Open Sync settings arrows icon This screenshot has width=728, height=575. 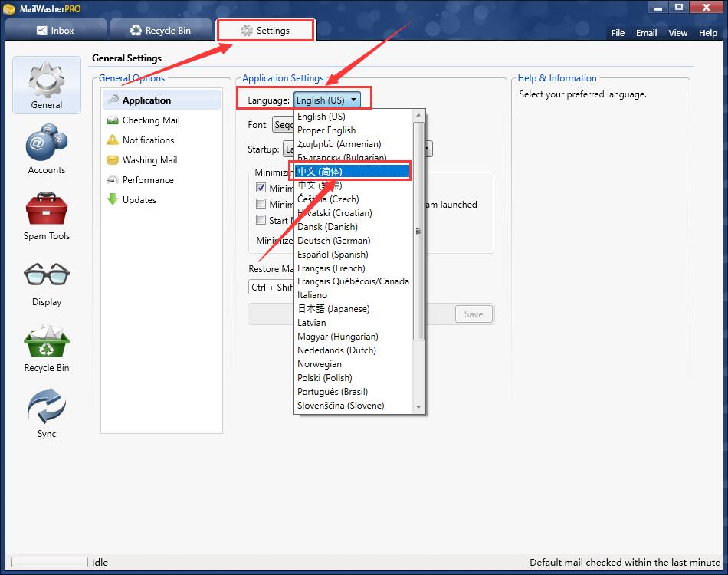tap(47, 406)
